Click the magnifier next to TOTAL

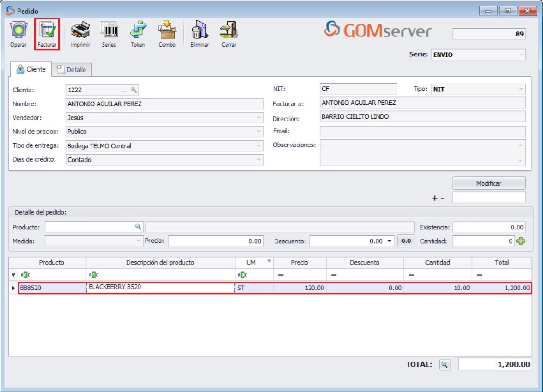pos(444,365)
